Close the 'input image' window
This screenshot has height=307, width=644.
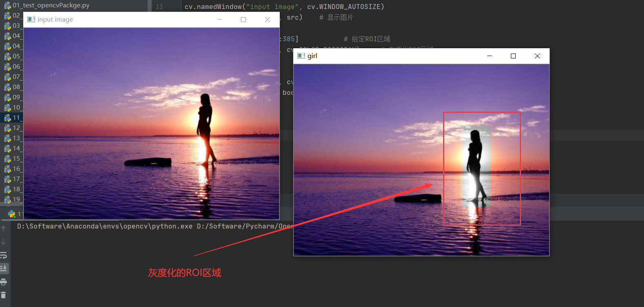click(267, 19)
